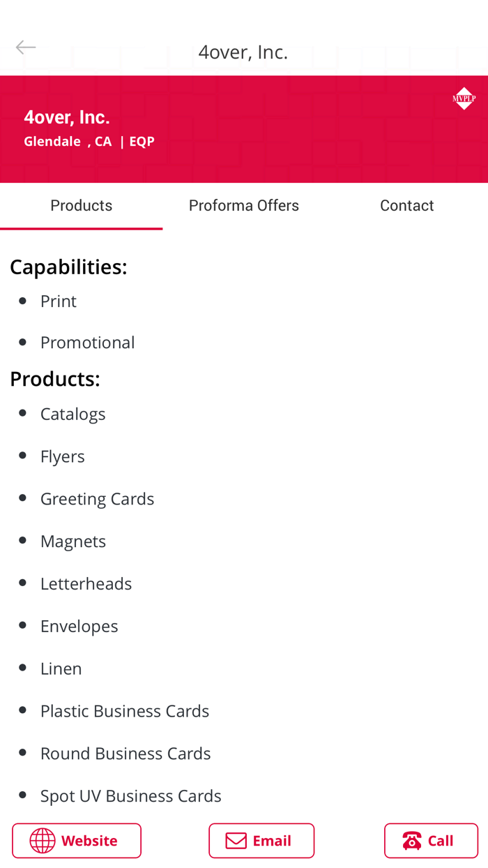Image resolution: width=488 pixels, height=868 pixels.
Task: Switch to the Proforma Offers tab
Action: coord(244,204)
